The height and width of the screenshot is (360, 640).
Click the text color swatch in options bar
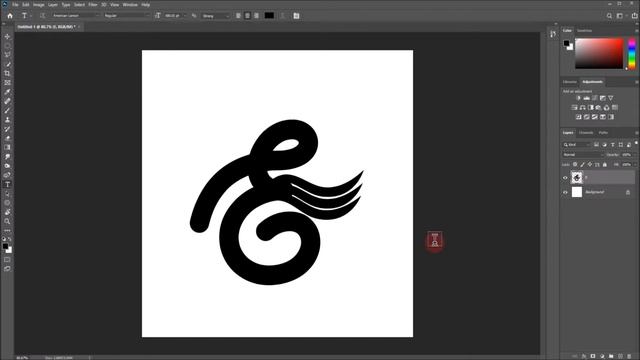tap(269, 16)
